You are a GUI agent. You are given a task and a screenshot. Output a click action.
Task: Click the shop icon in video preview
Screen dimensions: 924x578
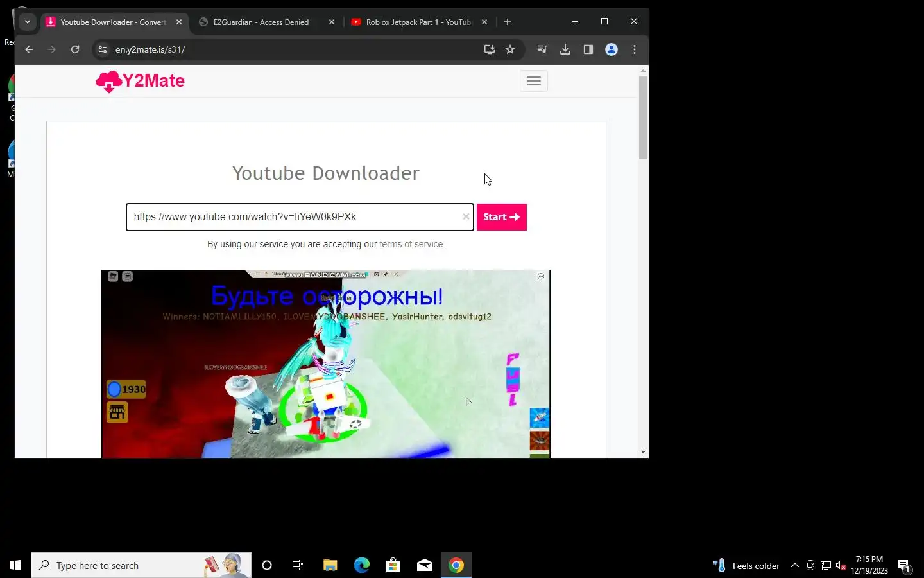(x=117, y=412)
